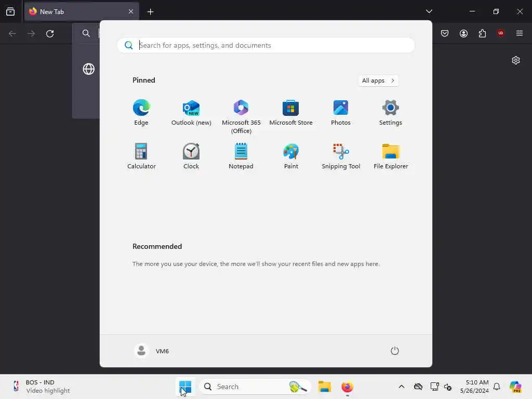Open Microsoft 365 (Office) app
Screen dimensions: 532x399
tap(241, 117)
